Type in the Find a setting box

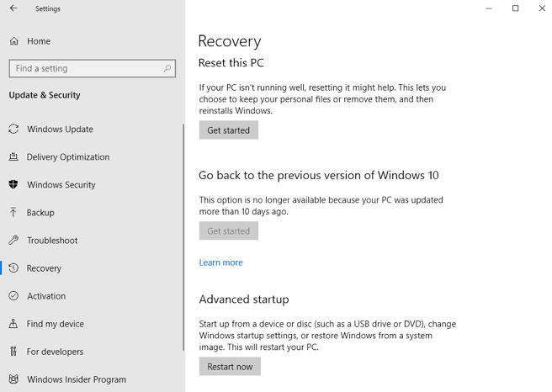tap(84, 69)
